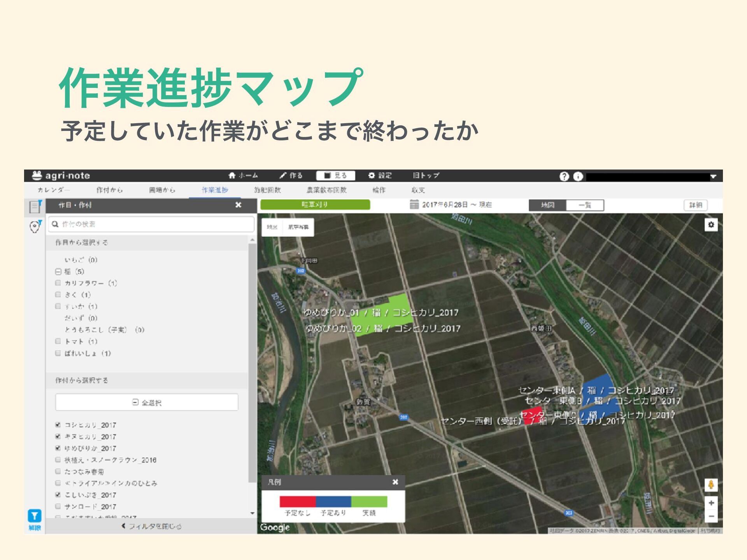The image size is (747, 560).
Task: Zoom out the map with minus button
Action: [x=711, y=516]
